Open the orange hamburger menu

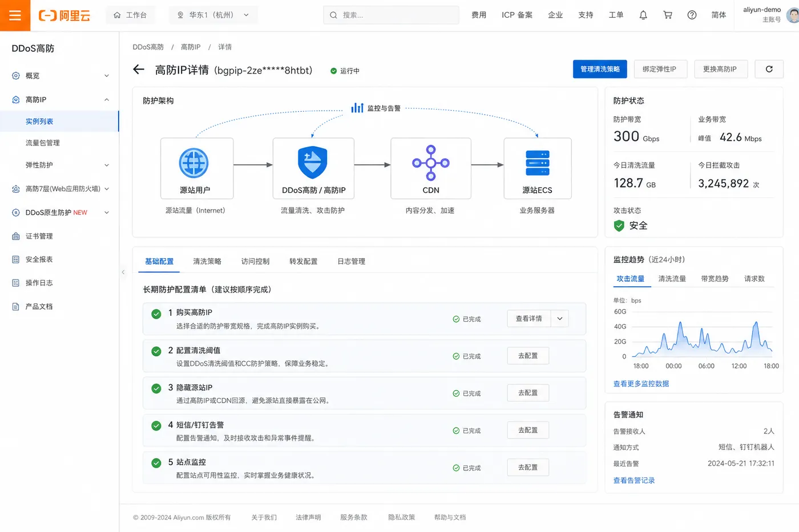pyautogui.click(x=15, y=15)
